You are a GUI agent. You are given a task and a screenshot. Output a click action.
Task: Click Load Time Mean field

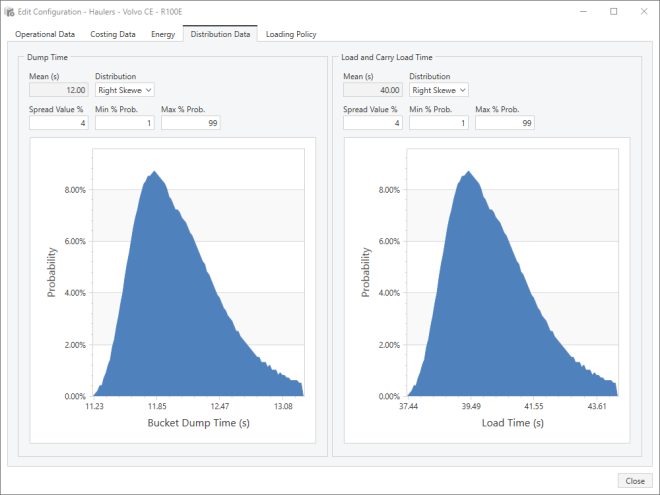373,90
